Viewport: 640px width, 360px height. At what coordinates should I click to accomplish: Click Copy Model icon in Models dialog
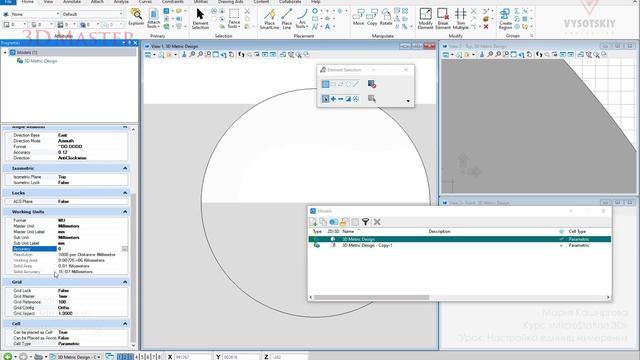pyautogui.click(x=323, y=222)
